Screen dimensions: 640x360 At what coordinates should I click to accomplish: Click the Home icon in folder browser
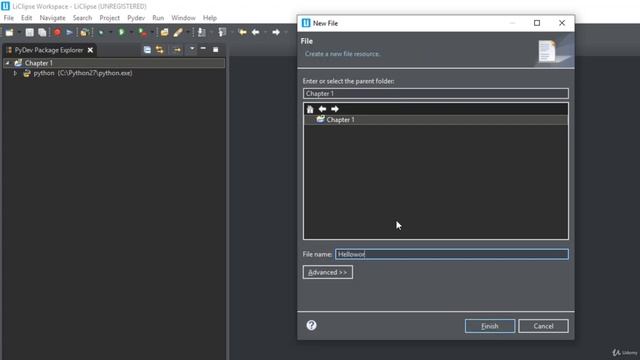(x=310, y=109)
